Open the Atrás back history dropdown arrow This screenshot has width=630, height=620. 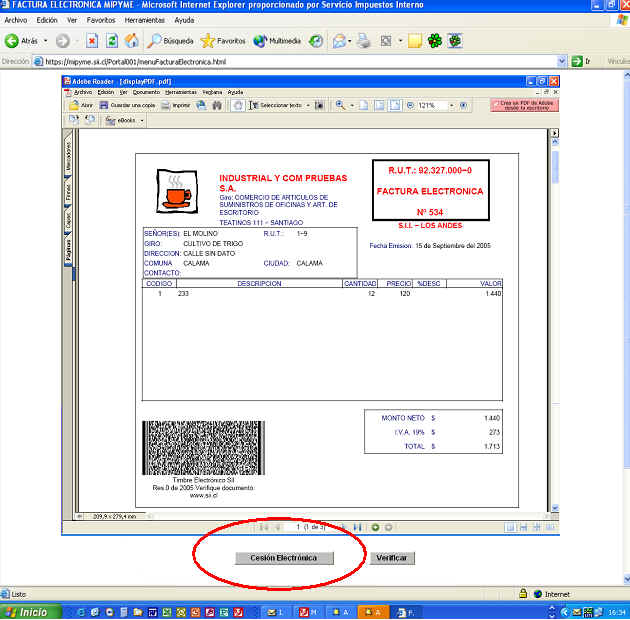[45, 41]
